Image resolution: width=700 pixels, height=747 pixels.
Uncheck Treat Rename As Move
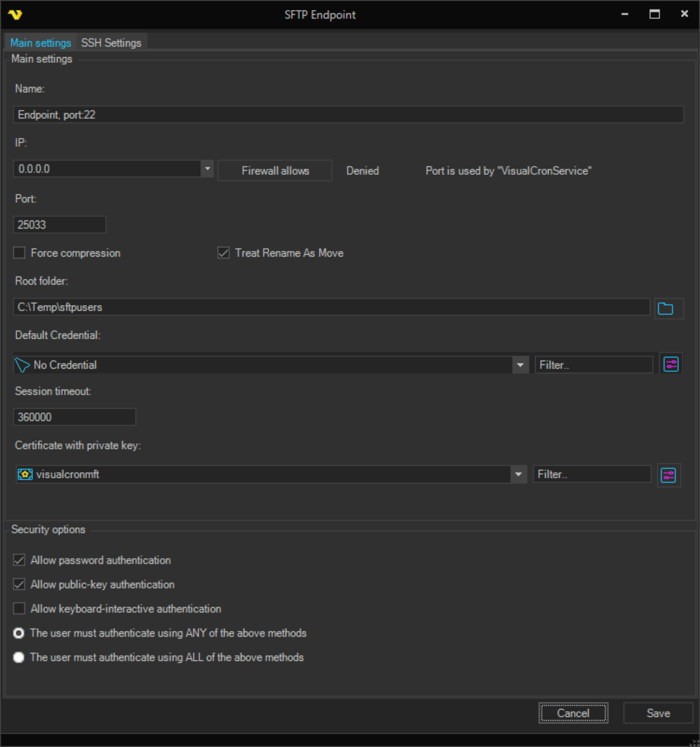[x=223, y=253]
